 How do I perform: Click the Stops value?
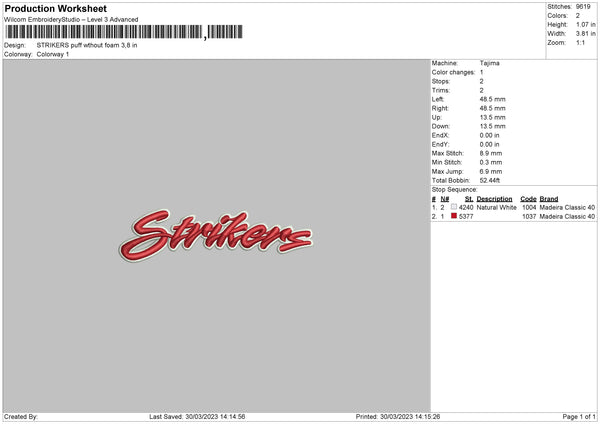point(481,82)
